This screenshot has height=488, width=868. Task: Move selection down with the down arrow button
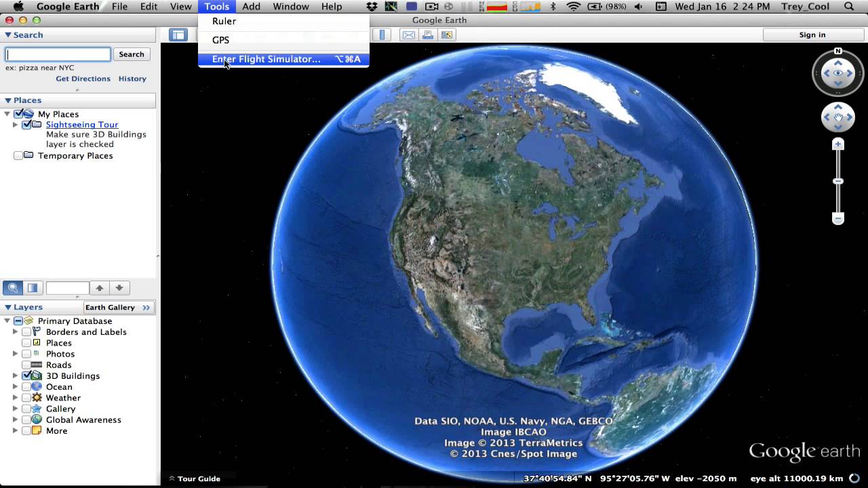119,288
